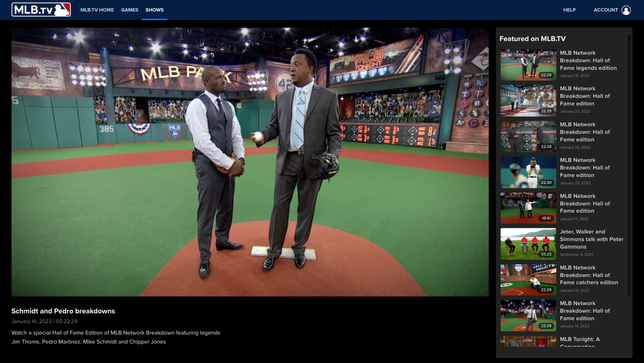
Task: Click the January 23 scoreboard studio thumbnail
Action: [x=528, y=136]
